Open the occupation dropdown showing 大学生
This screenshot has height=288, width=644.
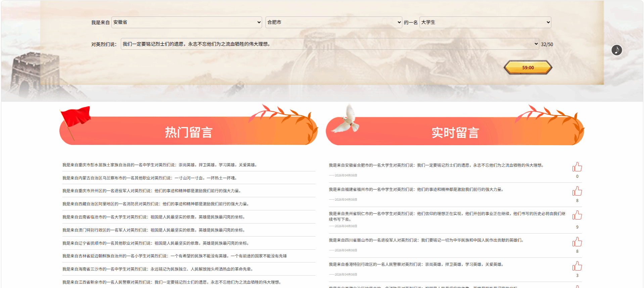[485, 23]
